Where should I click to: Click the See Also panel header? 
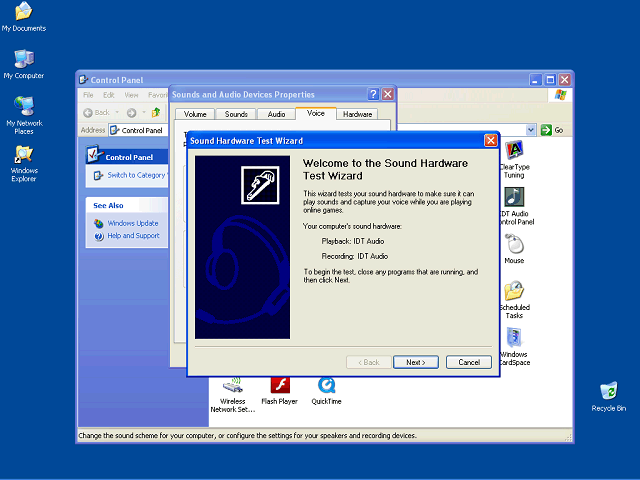tap(127, 205)
